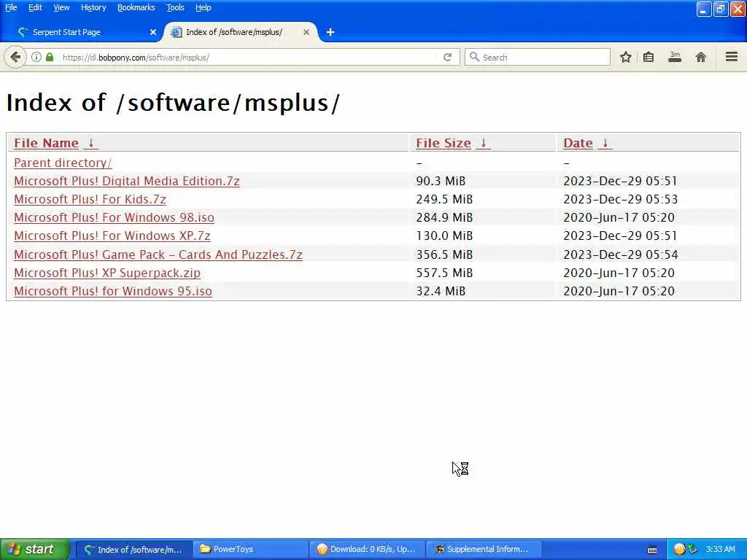Select the 557.5 MiB file size cell

[x=444, y=273]
